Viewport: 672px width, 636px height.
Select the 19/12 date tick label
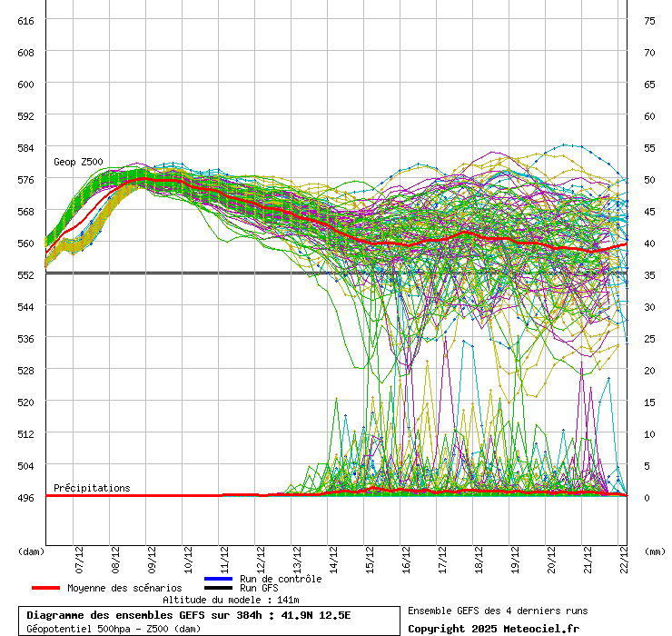click(x=515, y=556)
